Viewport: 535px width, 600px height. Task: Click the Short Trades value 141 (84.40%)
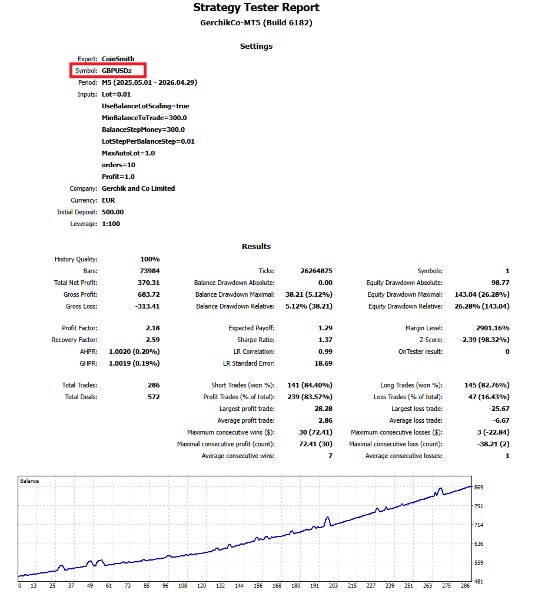[x=310, y=385]
